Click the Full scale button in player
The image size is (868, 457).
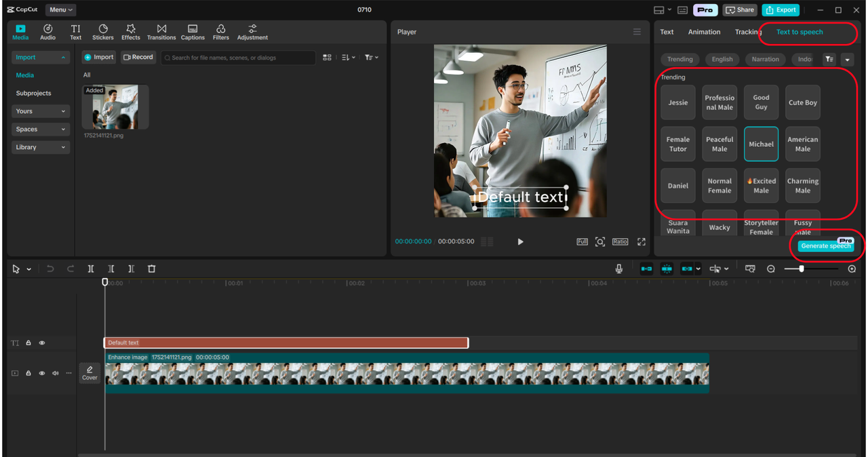coord(582,241)
